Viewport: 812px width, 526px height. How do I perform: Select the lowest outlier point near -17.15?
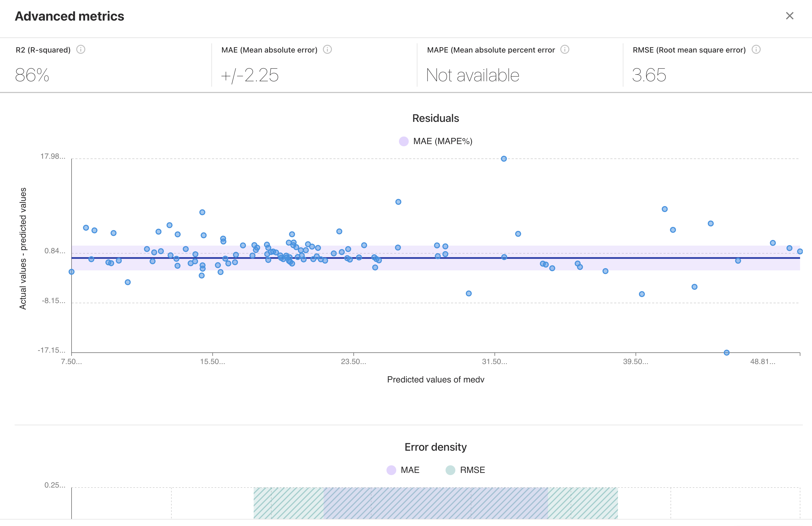[x=726, y=352]
